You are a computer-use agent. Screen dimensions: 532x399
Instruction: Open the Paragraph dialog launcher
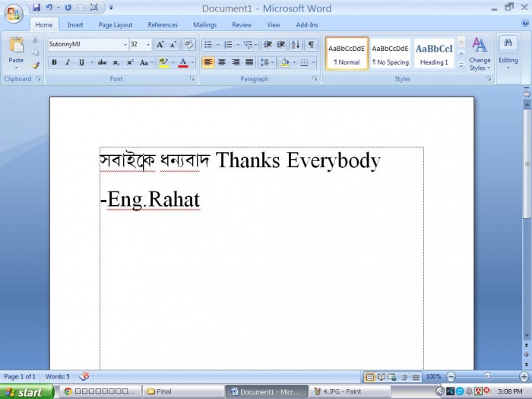pyautogui.click(x=315, y=79)
